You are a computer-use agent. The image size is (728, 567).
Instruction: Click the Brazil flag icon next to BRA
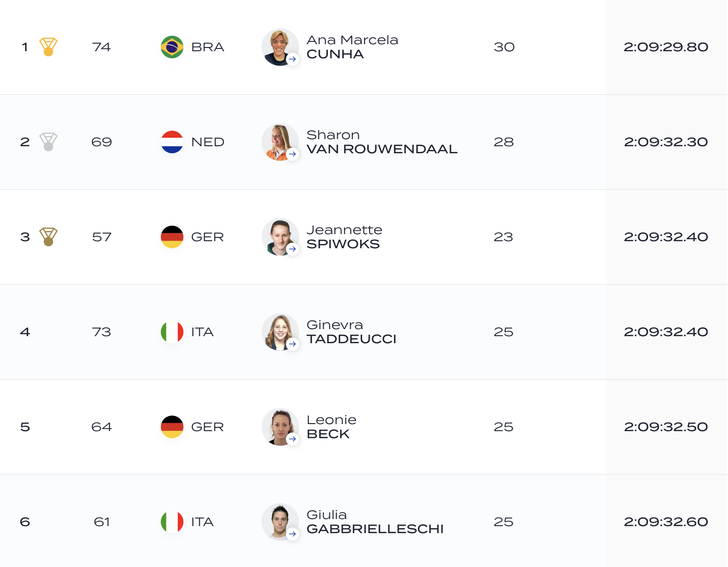point(172,47)
